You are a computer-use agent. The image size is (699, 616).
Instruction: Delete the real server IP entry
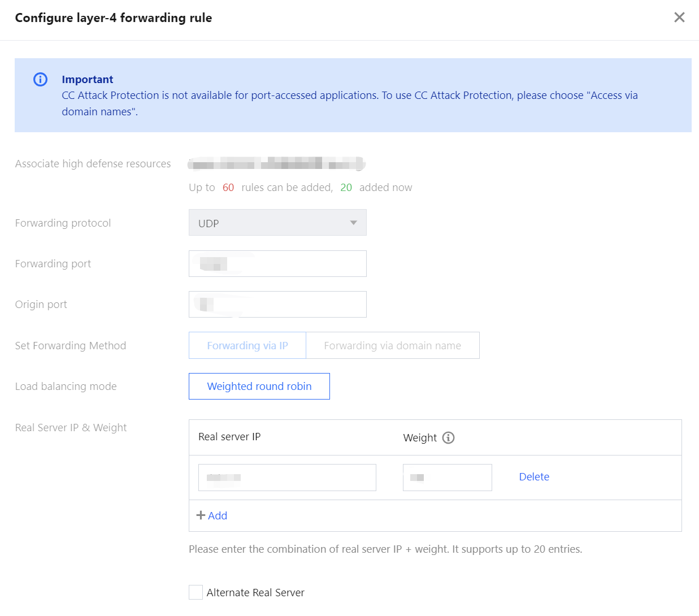click(x=533, y=476)
